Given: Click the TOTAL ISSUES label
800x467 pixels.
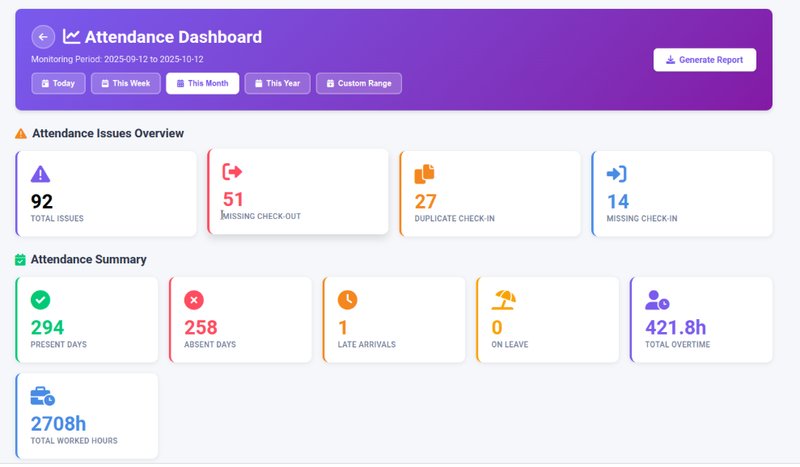Looking at the screenshot, I should click(x=57, y=218).
